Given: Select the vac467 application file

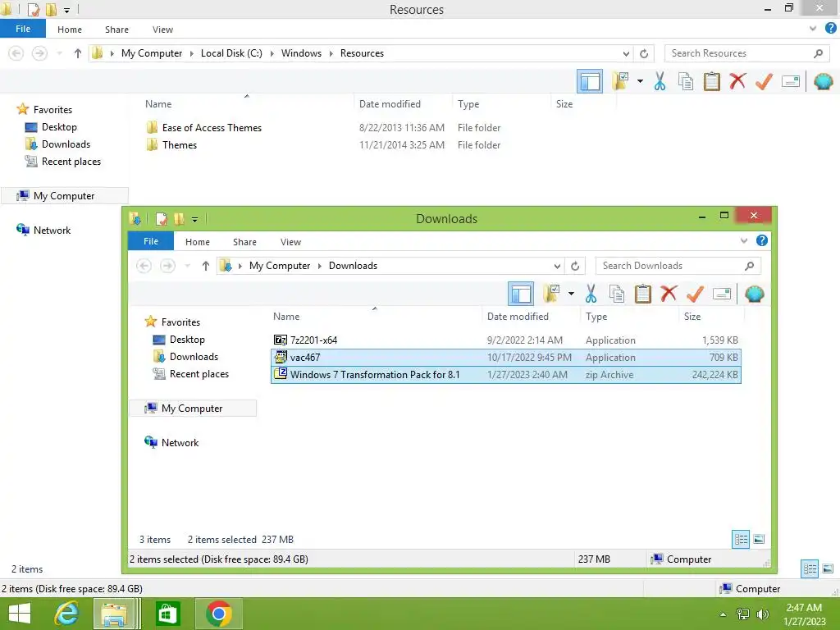Looking at the screenshot, I should (x=506, y=358).
